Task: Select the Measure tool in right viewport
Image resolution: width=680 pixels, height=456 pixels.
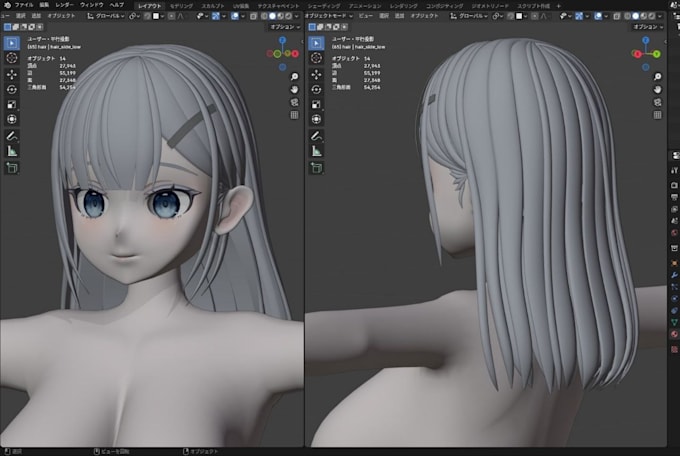Action: [316, 151]
